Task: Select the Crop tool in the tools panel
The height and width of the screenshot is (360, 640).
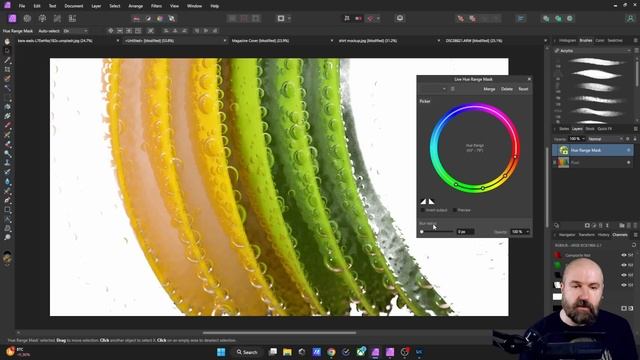Action: (7, 69)
